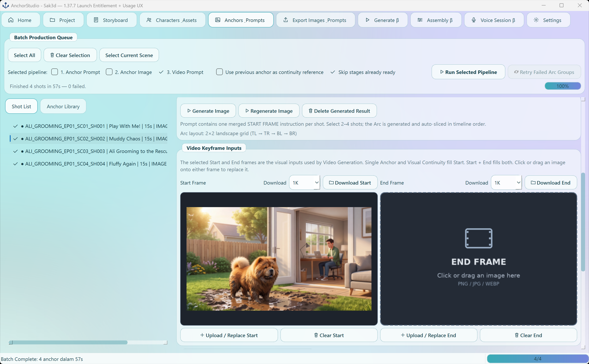This screenshot has height=364, width=589.
Task: Click the Settings gear icon
Action: pyautogui.click(x=536, y=20)
